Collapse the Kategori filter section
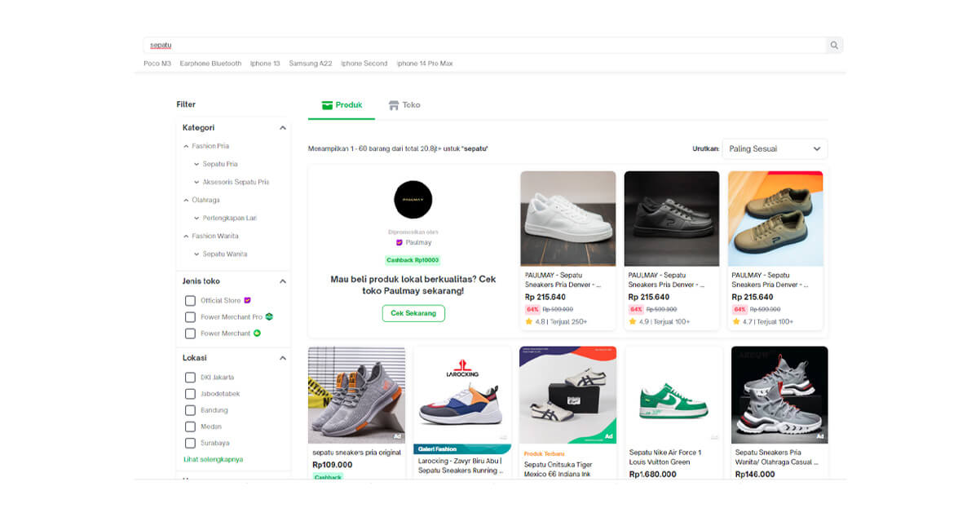Image resolution: width=980 pixels, height=517 pixels. click(x=282, y=127)
